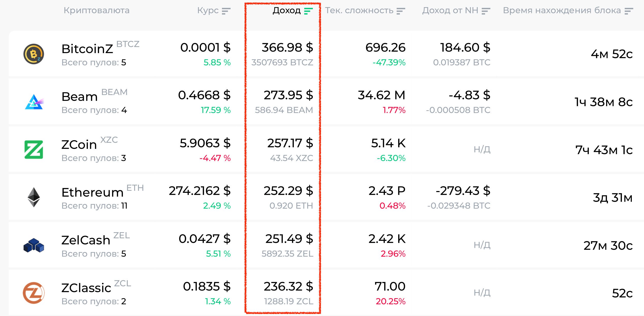Click the -4.83 $ NiceHash income
The height and width of the screenshot is (316, 644).
pos(470,95)
